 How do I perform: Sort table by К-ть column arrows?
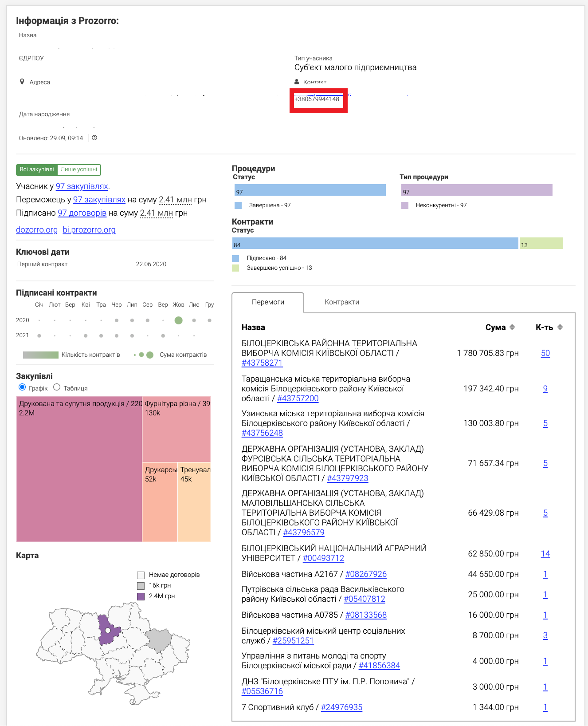[x=560, y=327]
